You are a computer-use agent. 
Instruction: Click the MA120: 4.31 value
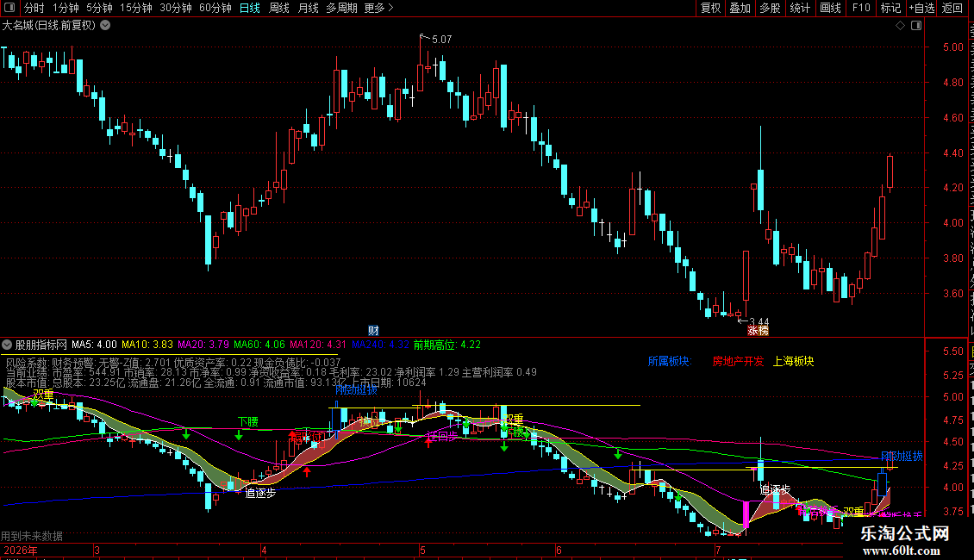(318, 345)
